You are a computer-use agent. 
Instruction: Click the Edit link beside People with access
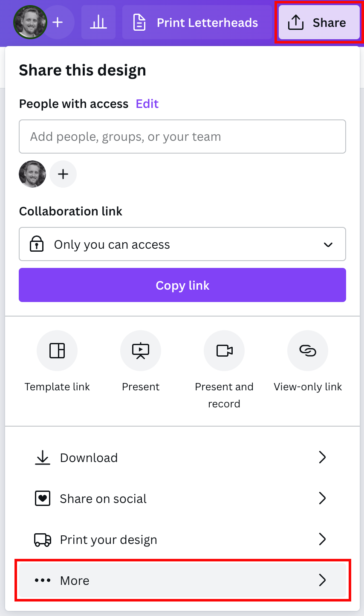(x=147, y=104)
